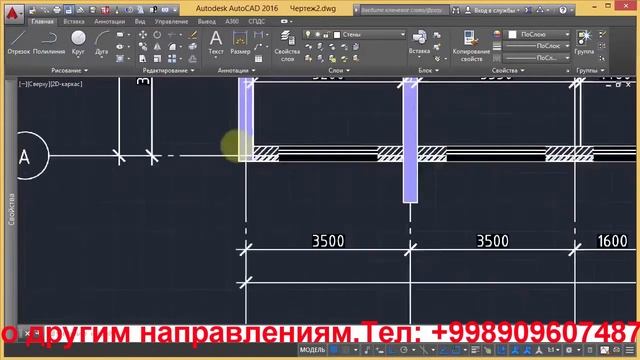
Task: Switch to the A360 ribbon tab
Action: tap(232, 21)
